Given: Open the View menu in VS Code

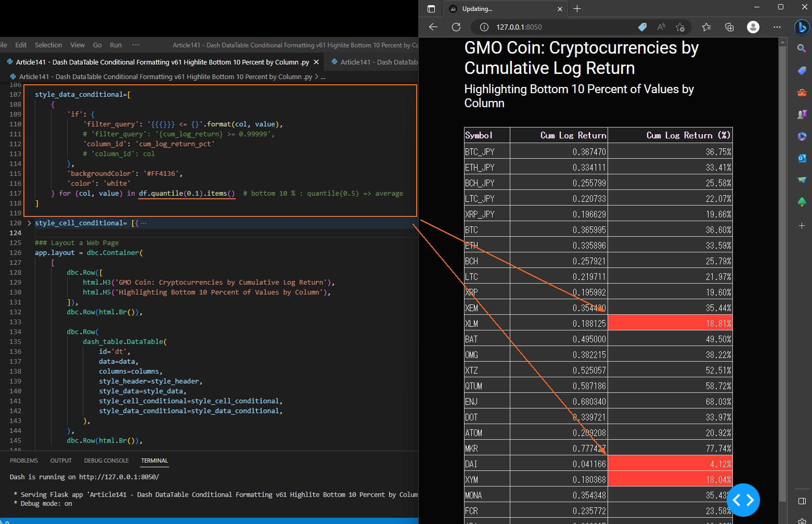Looking at the screenshot, I should pyautogui.click(x=78, y=45).
